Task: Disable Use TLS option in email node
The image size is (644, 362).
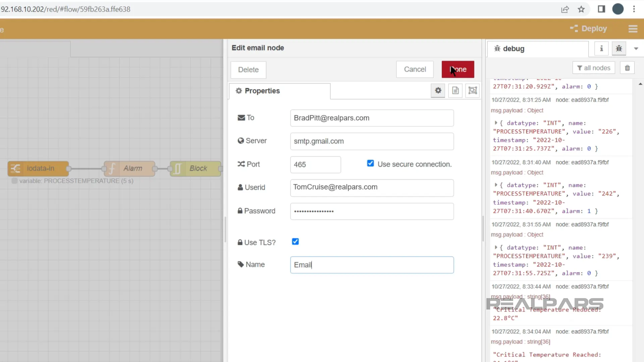Action: pos(296,241)
